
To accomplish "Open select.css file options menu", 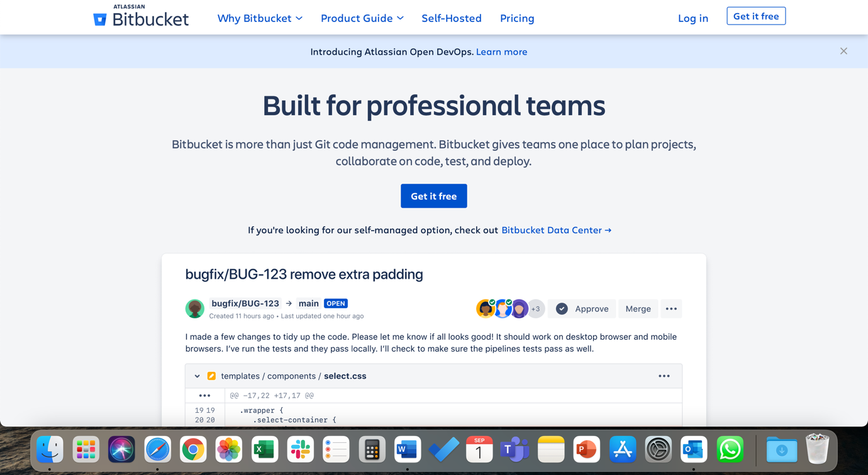I will [x=664, y=376].
